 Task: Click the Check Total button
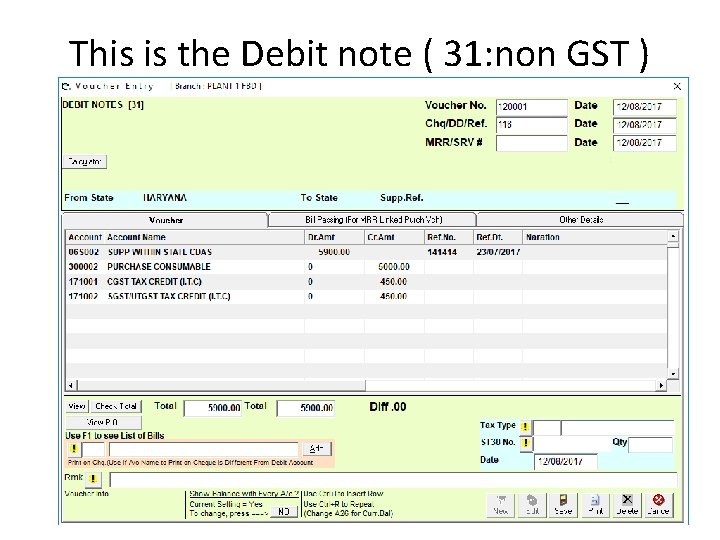[x=116, y=406]
